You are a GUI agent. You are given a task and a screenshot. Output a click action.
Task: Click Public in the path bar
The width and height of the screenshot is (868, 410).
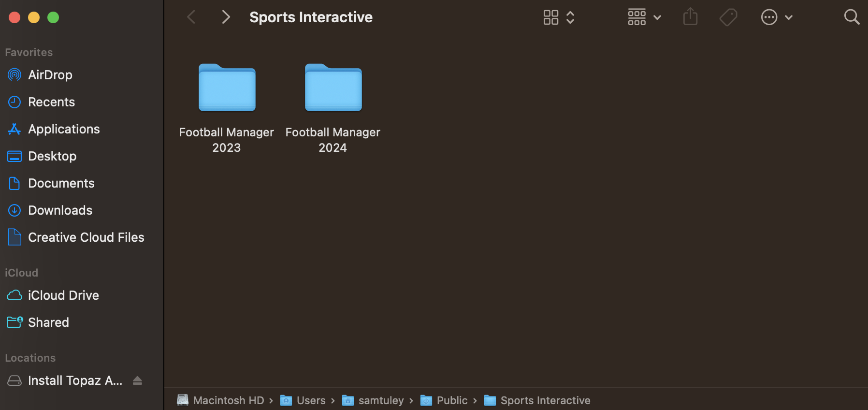(x=452, y=400)
